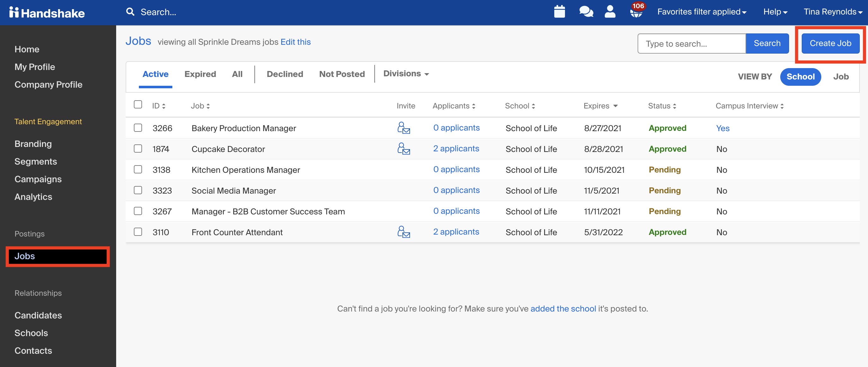Expand the Tina Reynolds account menu
This screenshot has width=868, height=367.
[832, 11]
